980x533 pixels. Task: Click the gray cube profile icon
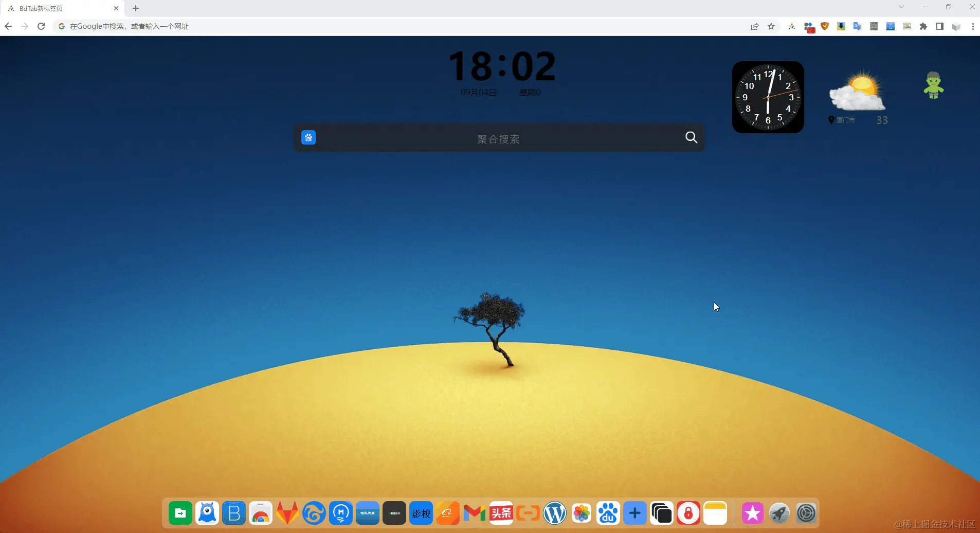coord(956,27)
